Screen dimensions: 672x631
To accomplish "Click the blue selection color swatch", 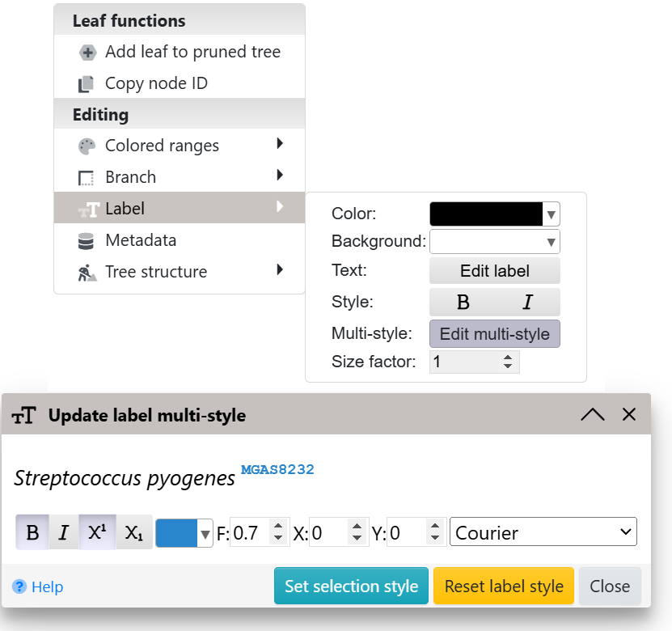I will tap(176, 533).
